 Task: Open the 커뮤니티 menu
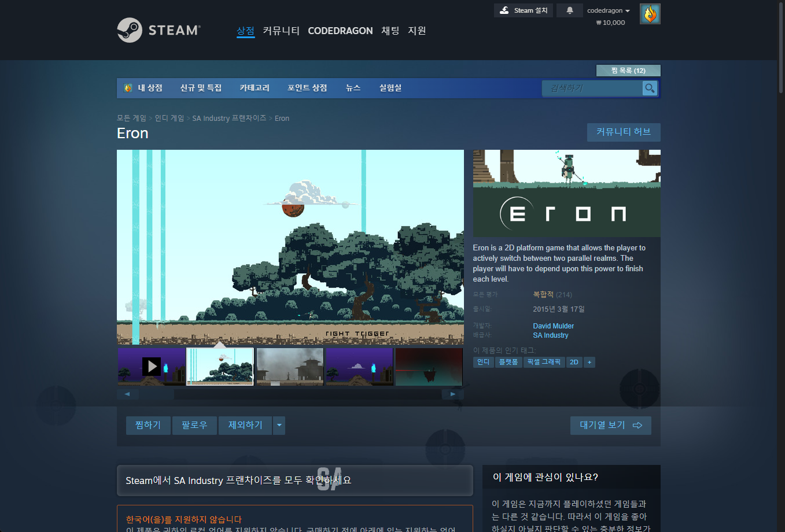281,31
